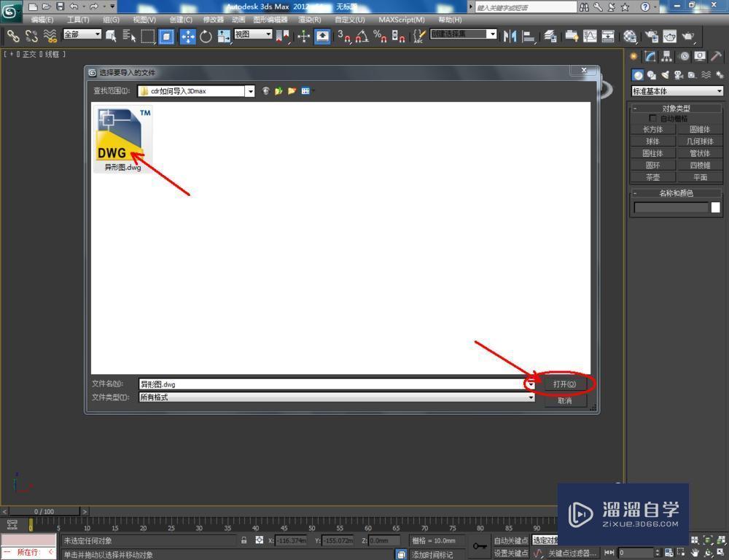This screenshot has width=729, height=560.
Task: Click the Up One Level icon in the dialog
Action: [278, 90]
